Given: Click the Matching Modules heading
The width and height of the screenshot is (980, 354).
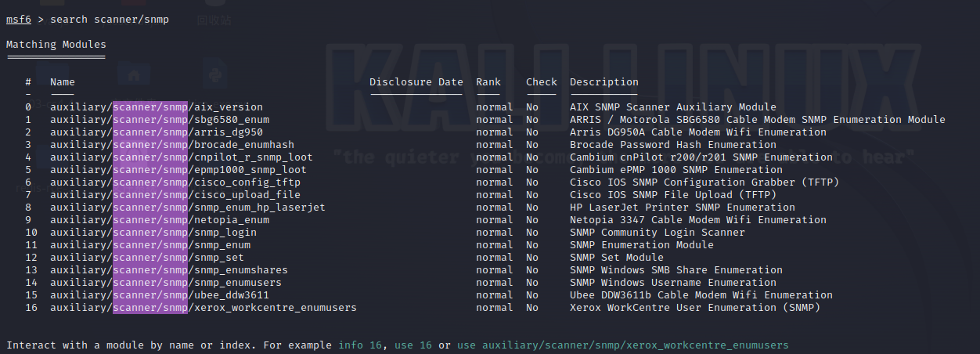Looking at the screenshot, I should (56, 45).
